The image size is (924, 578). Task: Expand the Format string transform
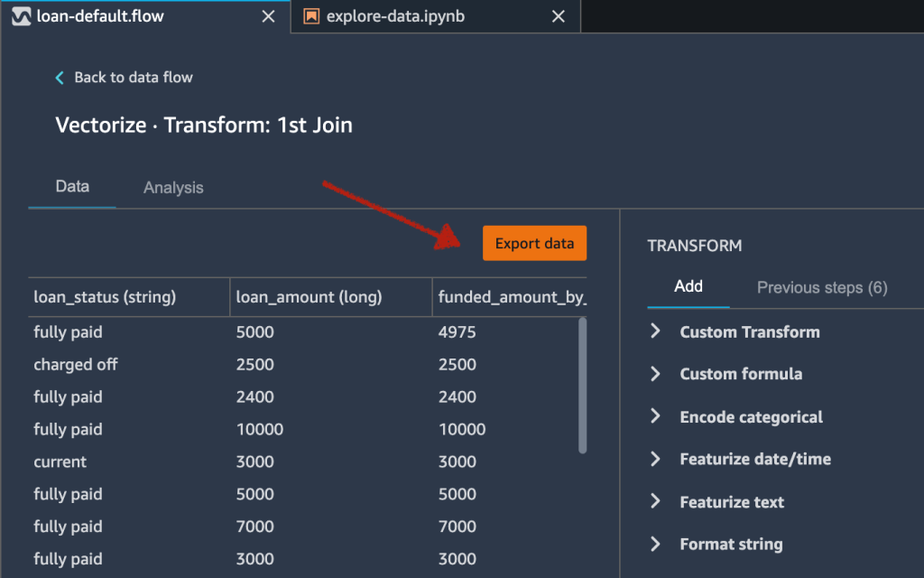click(730, 545)
